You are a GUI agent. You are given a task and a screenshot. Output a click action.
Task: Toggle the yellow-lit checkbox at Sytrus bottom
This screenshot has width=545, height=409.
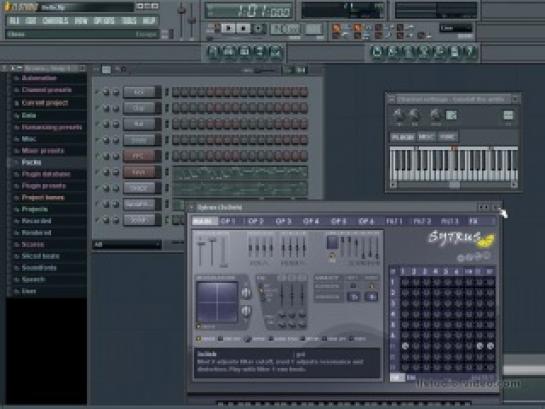pyautogui.click(x=199, y=338)
